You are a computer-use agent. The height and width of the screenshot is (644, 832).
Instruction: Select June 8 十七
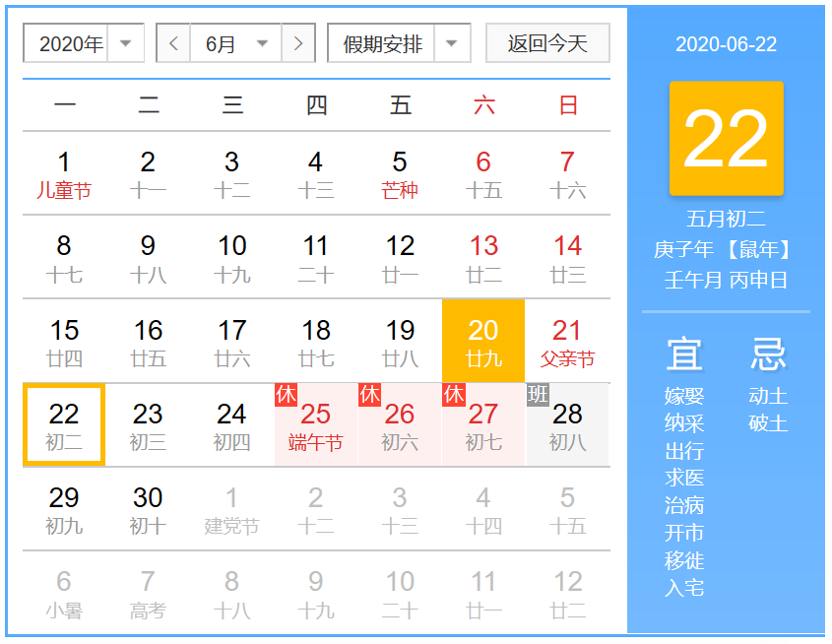(64, 258)
